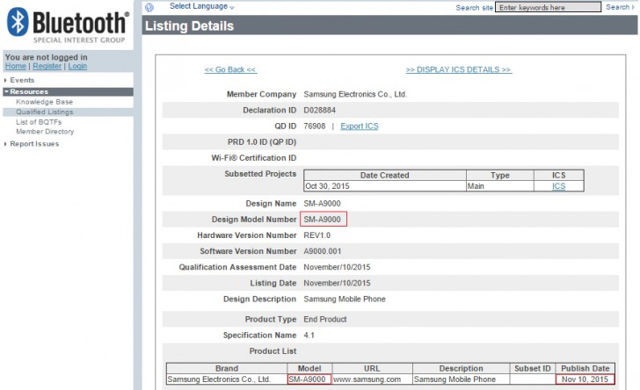
Task: Click the Login link
Action: tap(78, 66)
